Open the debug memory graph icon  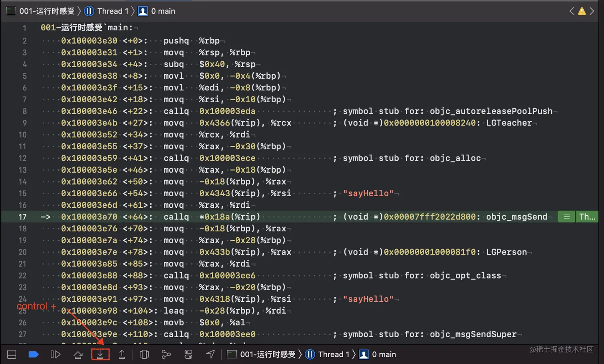coord(166,354)
